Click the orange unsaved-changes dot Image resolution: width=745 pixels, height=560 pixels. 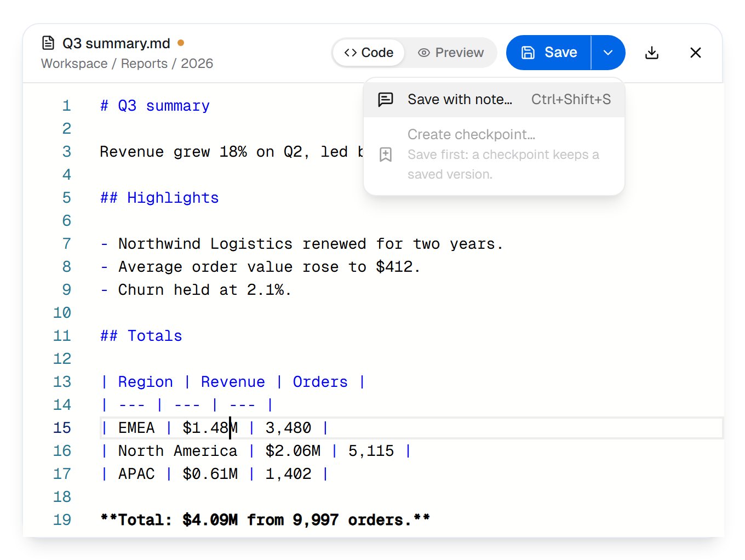[x=181, y=42]
